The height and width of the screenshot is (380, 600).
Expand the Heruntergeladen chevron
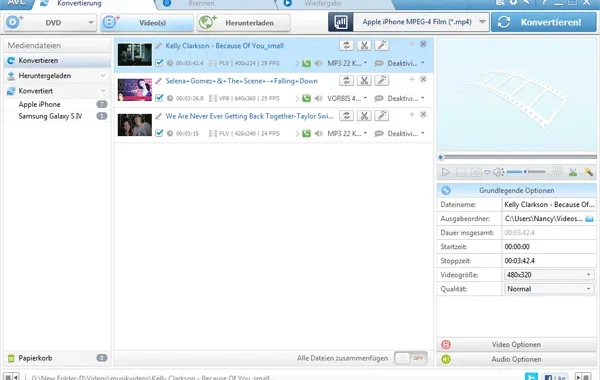pos(103,76)
